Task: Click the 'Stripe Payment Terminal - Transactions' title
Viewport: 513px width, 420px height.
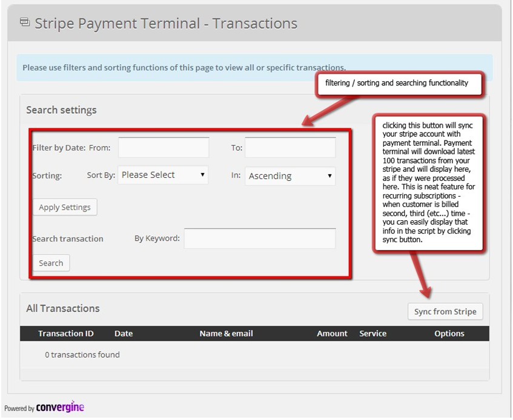Action: [x=166, y=24]
